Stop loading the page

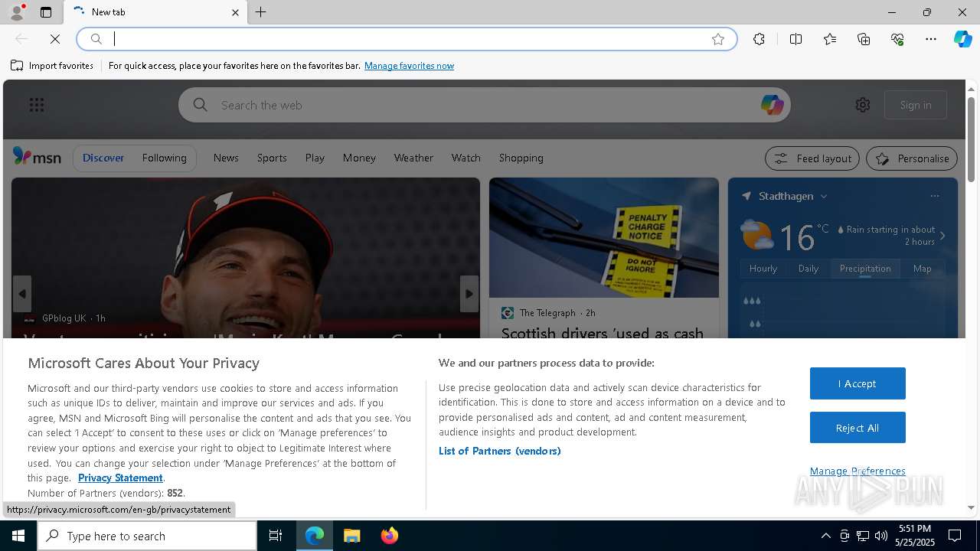pos(55,39)
